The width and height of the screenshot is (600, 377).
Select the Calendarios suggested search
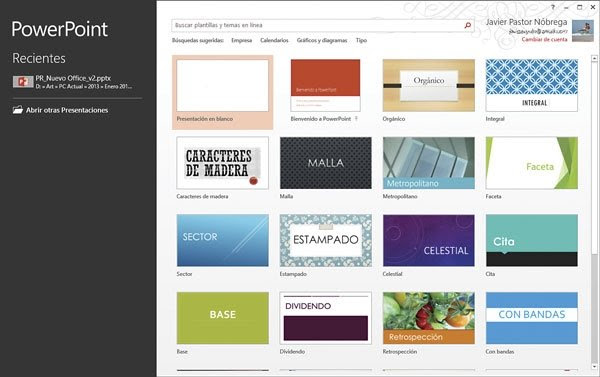tap(274, 40)
